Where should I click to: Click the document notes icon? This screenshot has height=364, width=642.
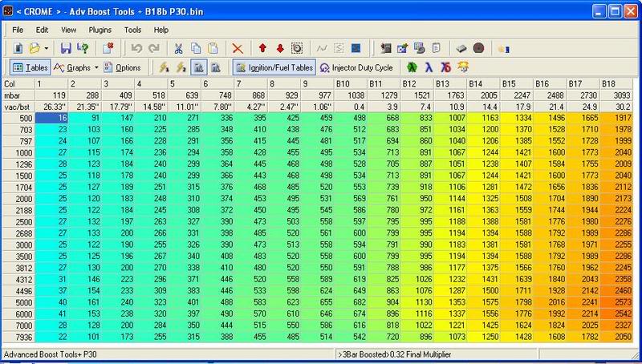(437, 48)
